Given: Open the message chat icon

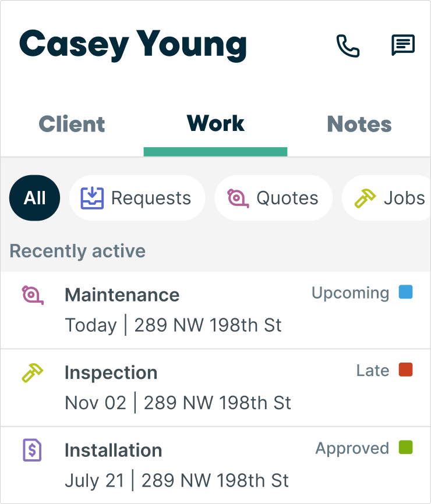Looking at the screenshot, I should coord(402,45).
